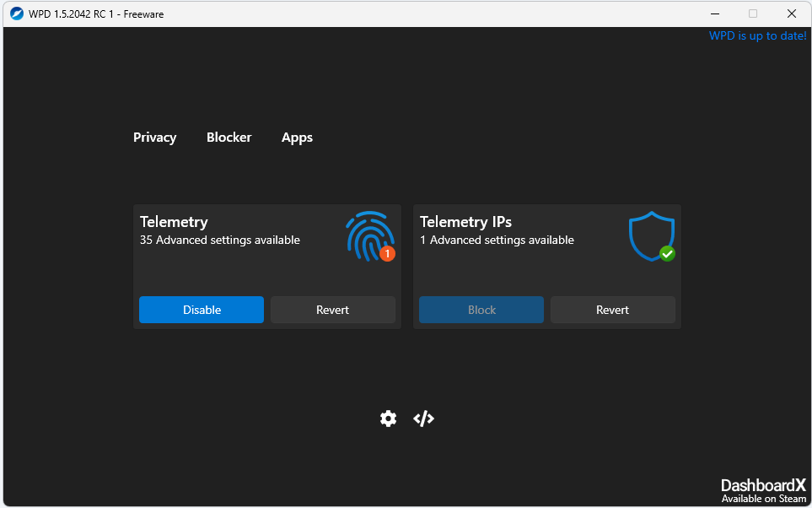Click the Block button for Telemetry IPs

(x=481, y=310)
